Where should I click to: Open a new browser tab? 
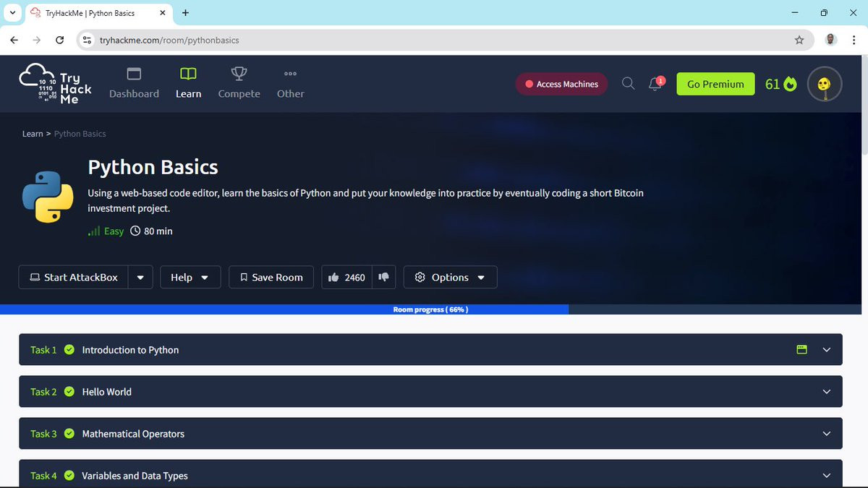[186, 13]
